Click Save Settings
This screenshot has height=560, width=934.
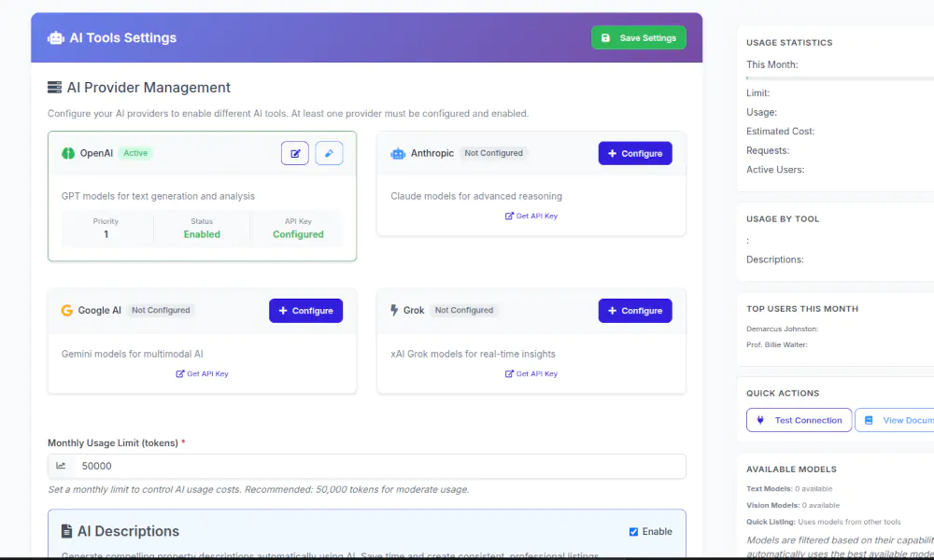(x=639, y=37)
